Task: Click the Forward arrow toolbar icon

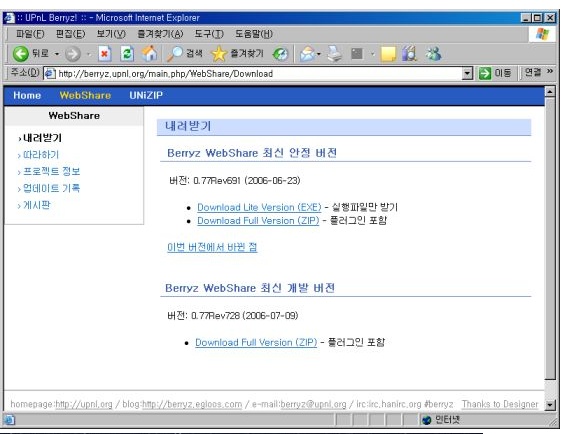Action: pyautogui.click(x=72, y=54)
